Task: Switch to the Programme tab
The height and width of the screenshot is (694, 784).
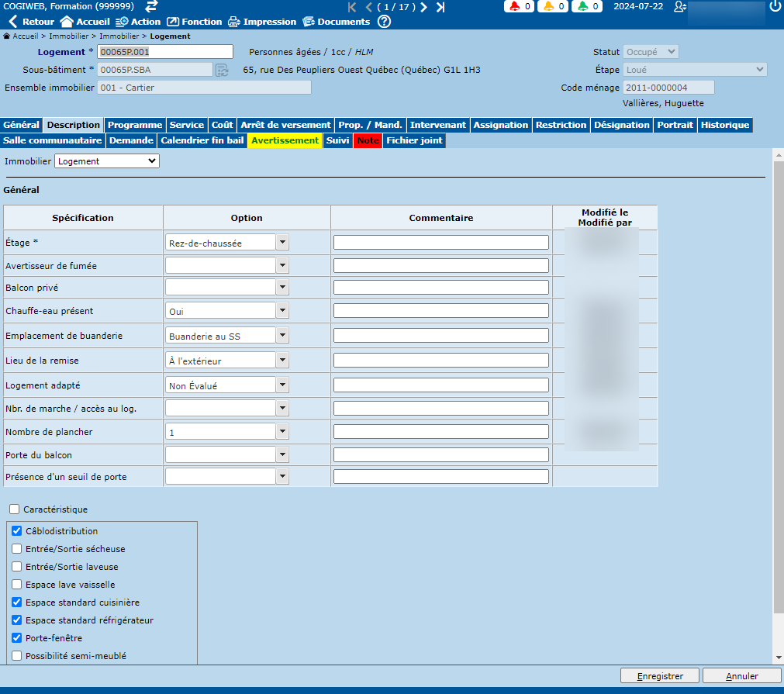Action: [135, 125]
